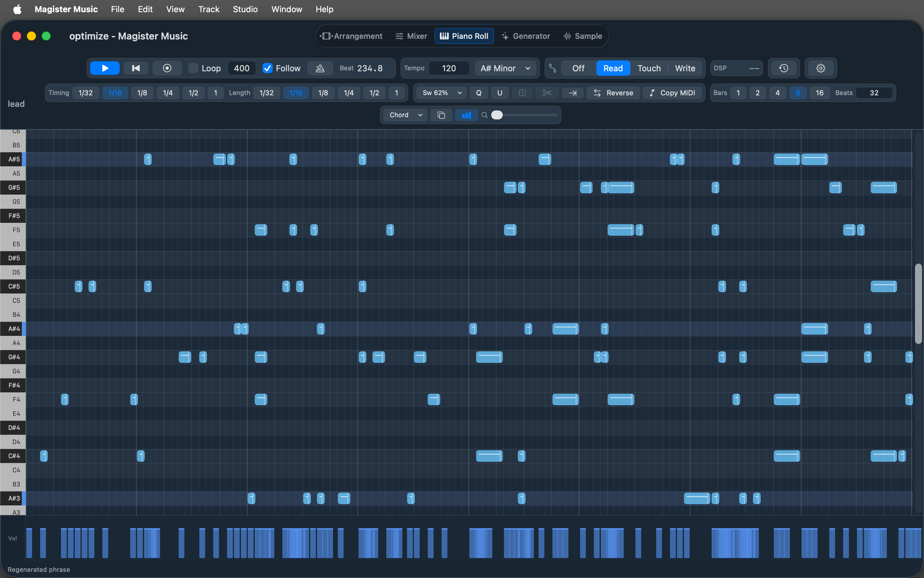Toggle the metronome icon

coord(320,68)
